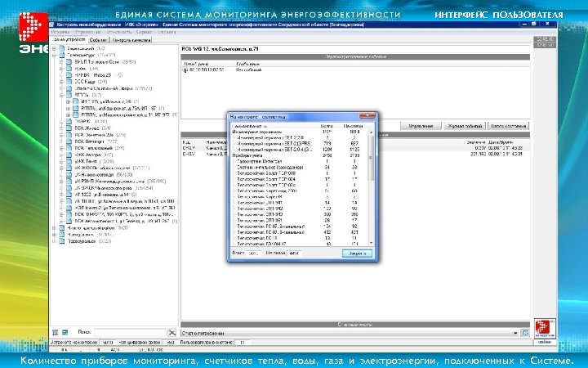Expand the РТТПЬ ул. Машиностроителей subnode
Viewport: 588px width, 368px height.
(69, 115)
